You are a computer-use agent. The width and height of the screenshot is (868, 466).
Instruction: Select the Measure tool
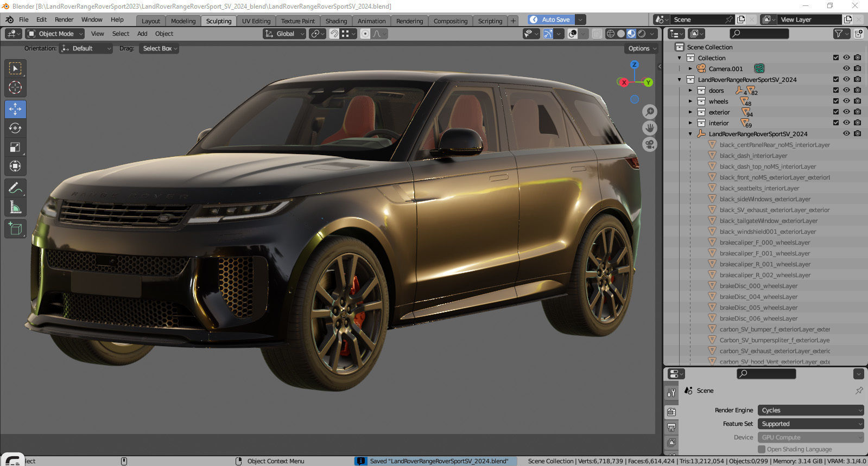coord(15,207)
